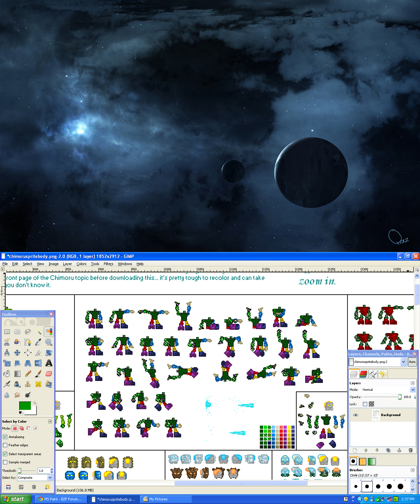The image size is (420, 504).
Task: Switch to the Channels tab
Action: (363, 374)
